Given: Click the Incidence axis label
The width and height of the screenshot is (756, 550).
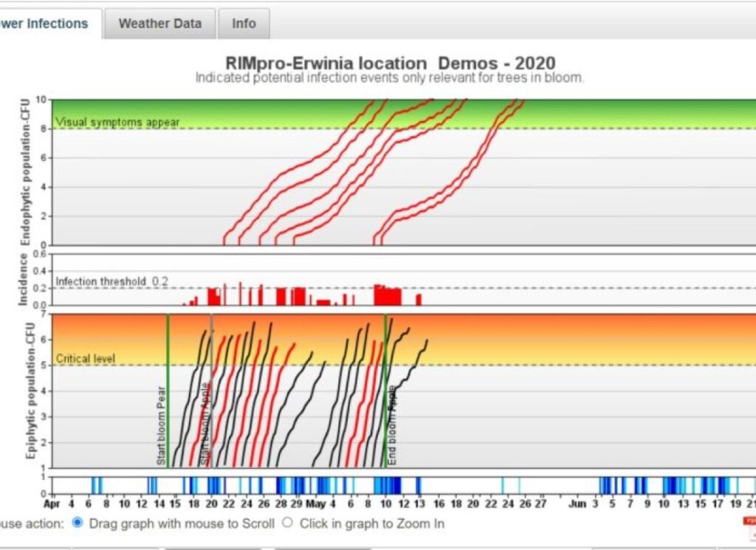Looking at the screenshot, I should [x=22, y=280].
